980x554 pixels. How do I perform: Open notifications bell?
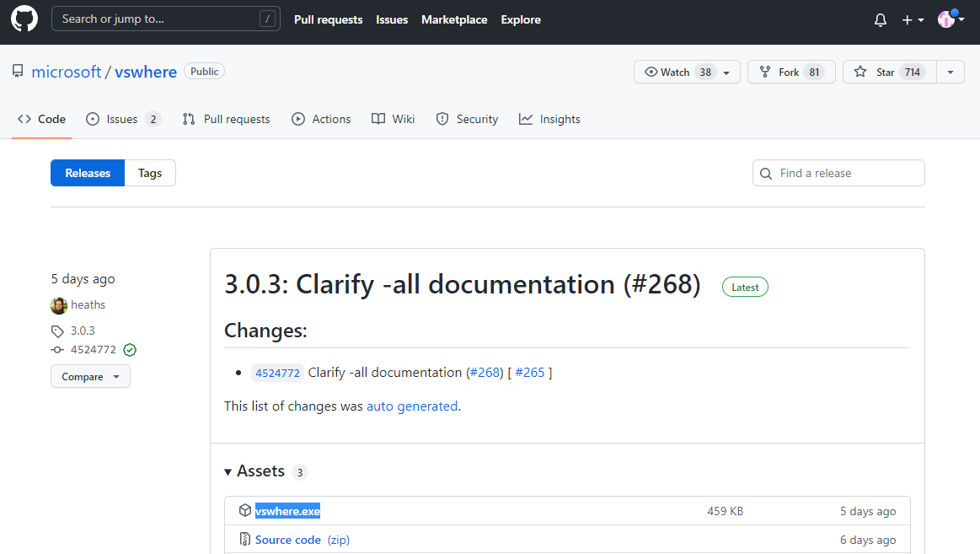click(x=880, y=20)
